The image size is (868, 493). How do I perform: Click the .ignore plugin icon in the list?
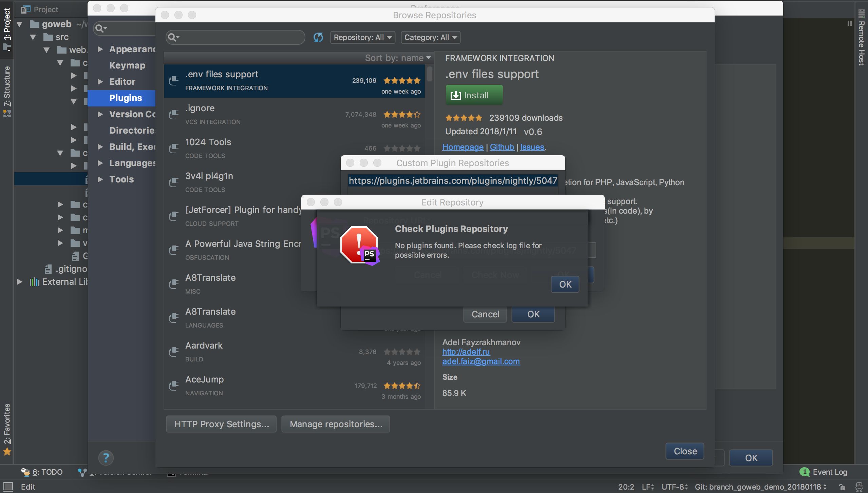[x=174, y=115]
